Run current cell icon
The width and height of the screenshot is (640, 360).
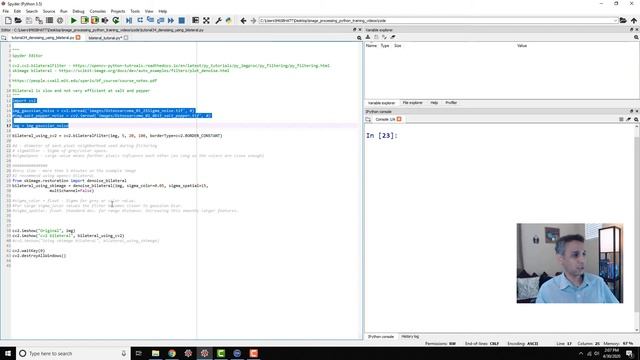(x=84, y=20)
